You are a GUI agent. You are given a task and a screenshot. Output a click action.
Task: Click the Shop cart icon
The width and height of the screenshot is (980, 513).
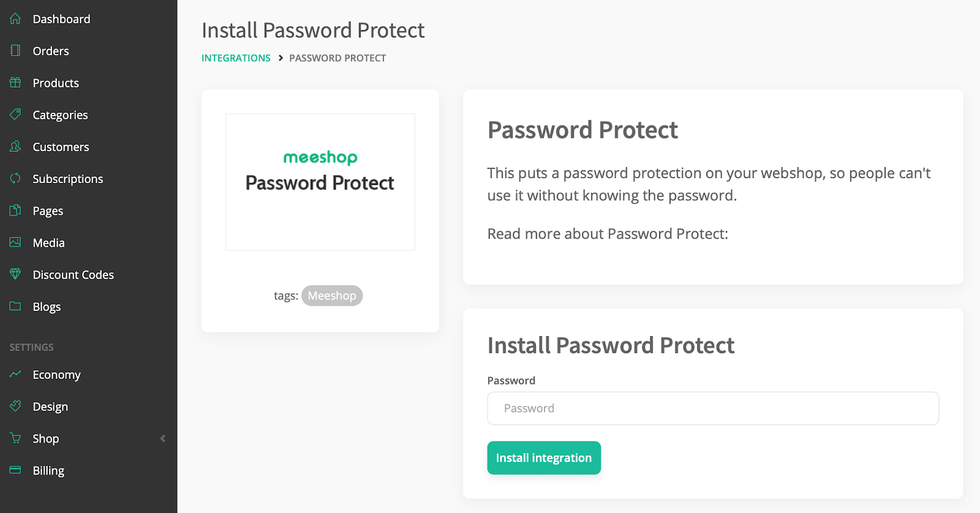point(15,438)
